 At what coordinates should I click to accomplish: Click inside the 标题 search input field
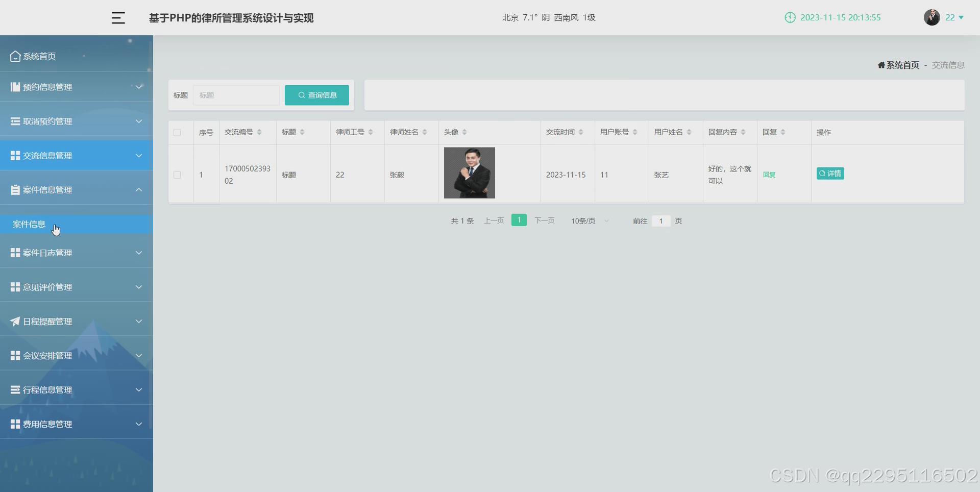click(236, 95)
